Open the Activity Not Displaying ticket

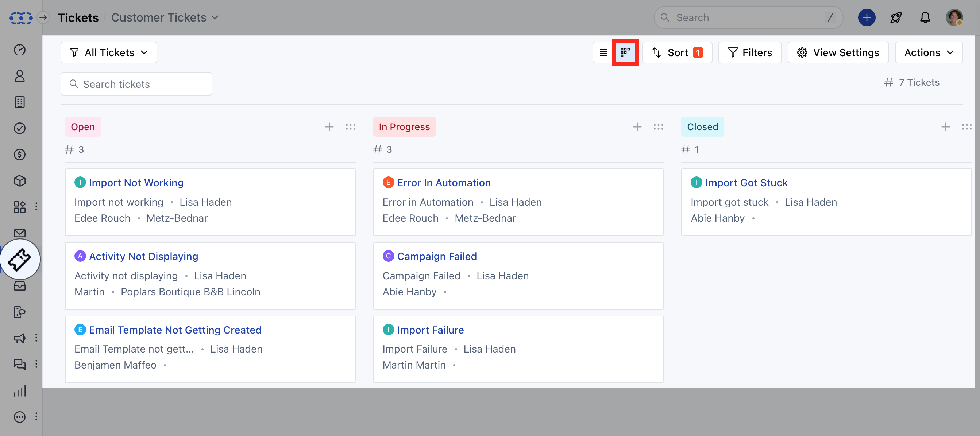tap(143, 257)
